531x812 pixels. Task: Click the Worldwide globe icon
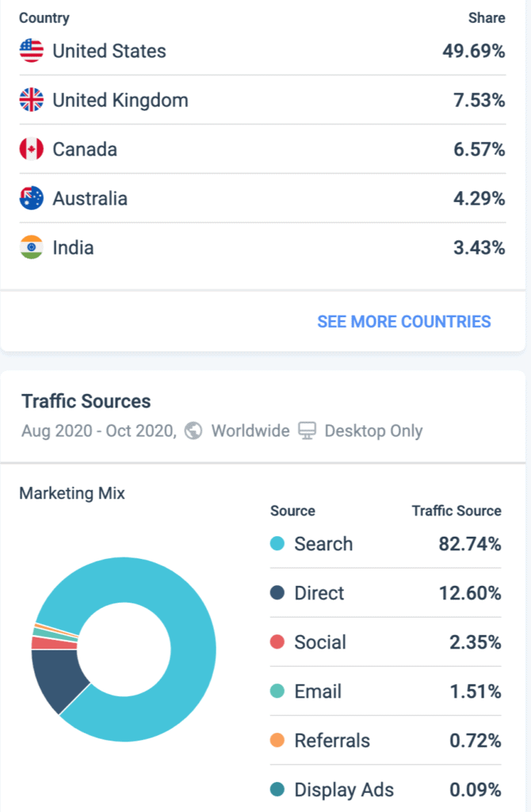click(193, 431)
